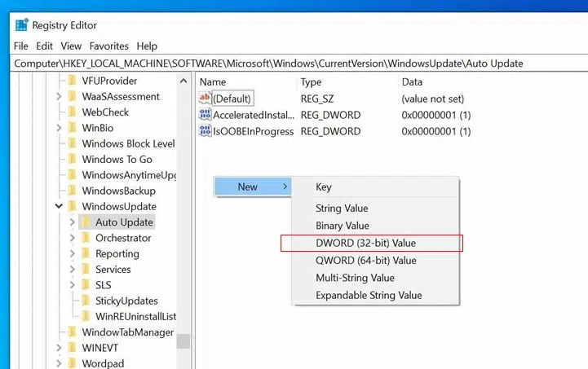This screenshot has width=588, height=369.
Task: Click the Services folder icon
Action: coord(86,270)
